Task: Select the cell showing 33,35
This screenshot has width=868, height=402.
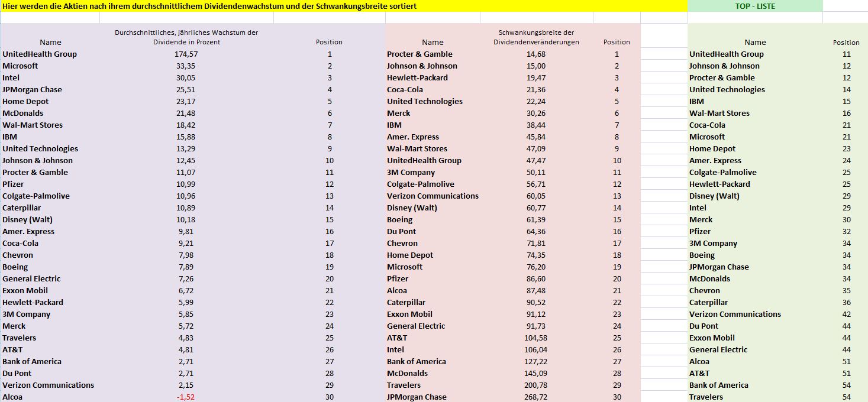Action: 186,66
